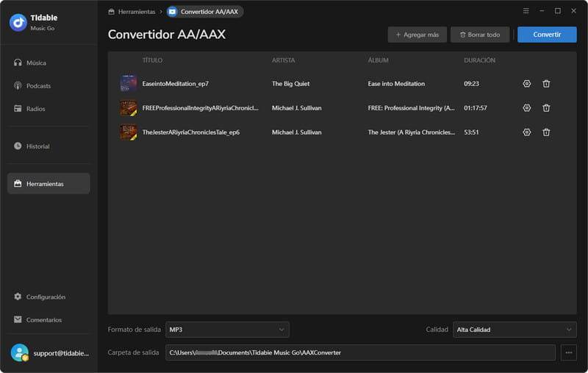The width and height of the screenshot is (588, 373).
Task: Click album Ease into Meditation
Action: pos(396,84)
